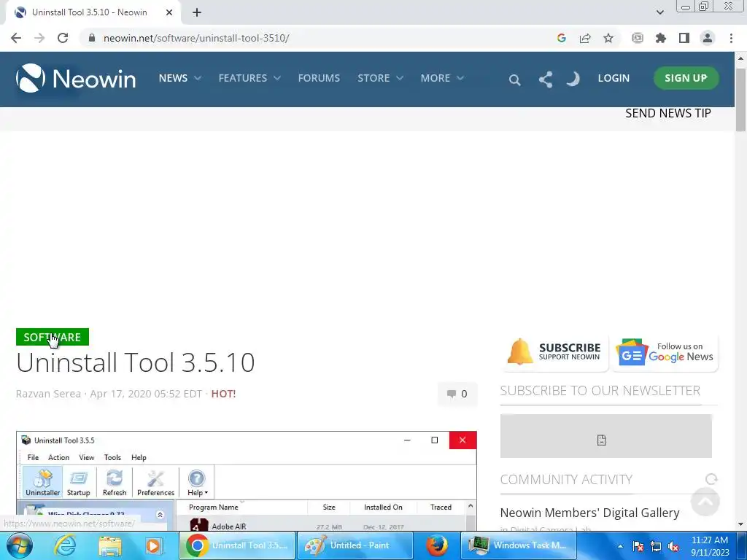Click the scroll-to-top circle button
The image size is (747, 560).
click(705, 502)
